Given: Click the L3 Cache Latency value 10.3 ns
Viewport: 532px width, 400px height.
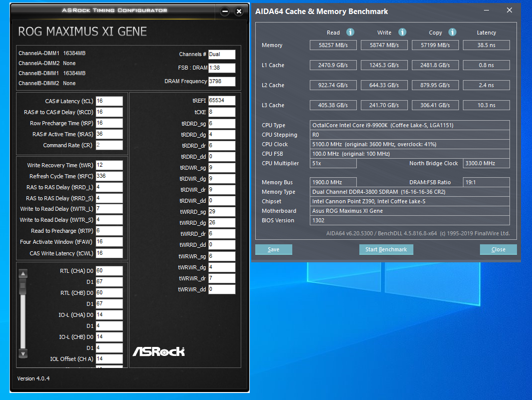Looking at the screenshot, I should tap(486, 105).
